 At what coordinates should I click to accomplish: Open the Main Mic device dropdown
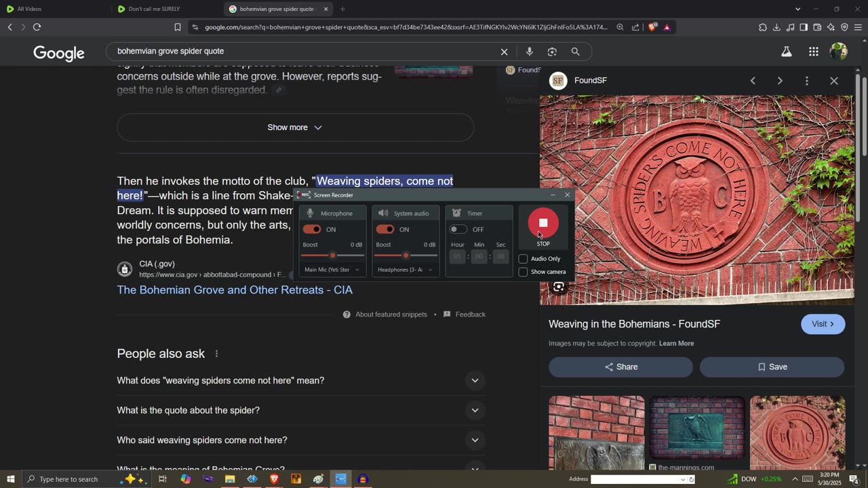pos(332,270)
